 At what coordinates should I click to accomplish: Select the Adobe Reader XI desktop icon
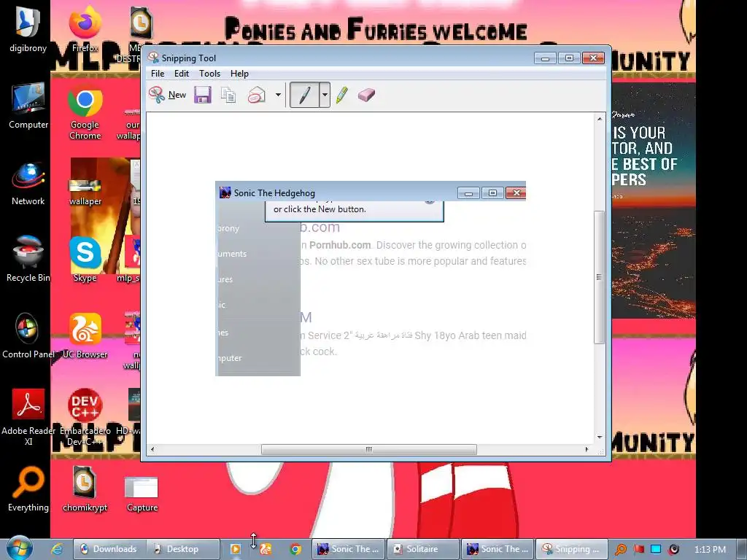[28, 416]
